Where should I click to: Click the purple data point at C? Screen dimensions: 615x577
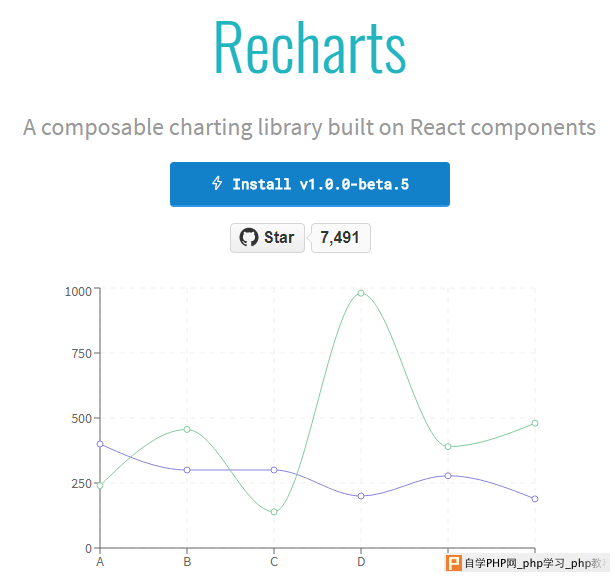274,470
